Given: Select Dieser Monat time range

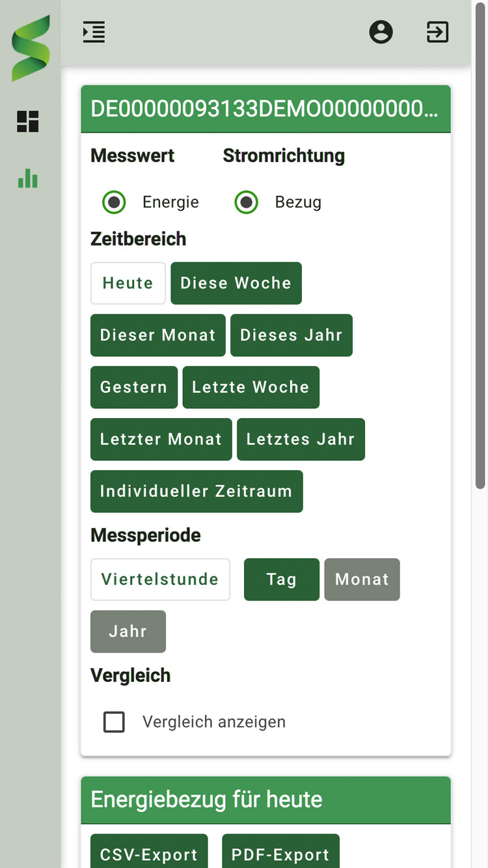Looking at the screenshot, I should (x=158, y=335).
